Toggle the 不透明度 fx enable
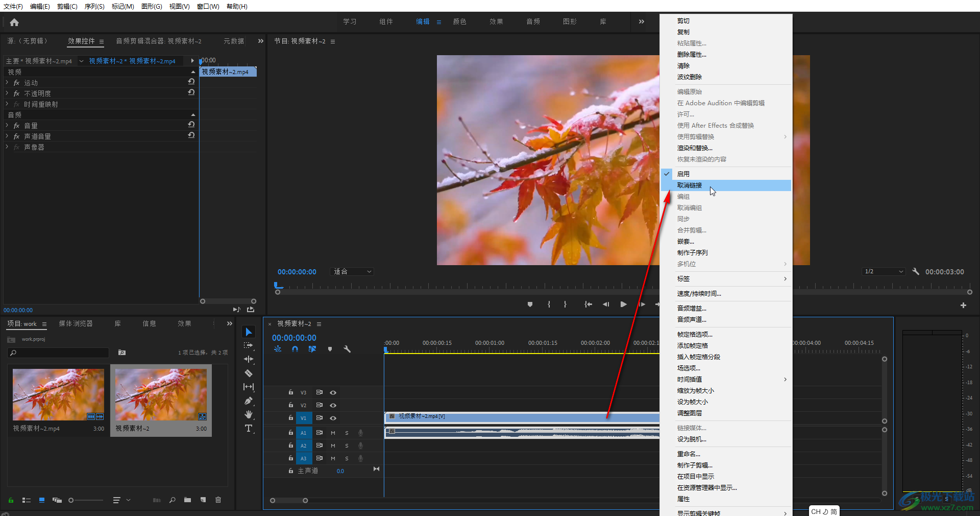 click(x=16, y=93)
